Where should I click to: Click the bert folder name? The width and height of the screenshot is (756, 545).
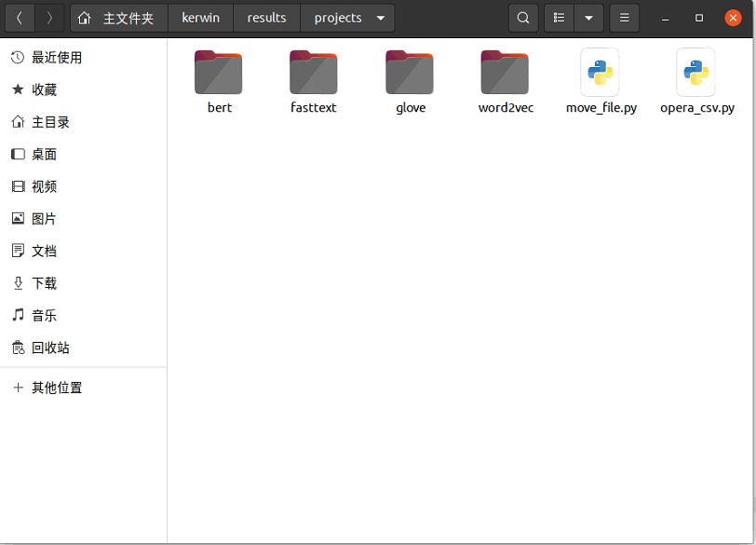pyautogui.click(x=220, y=107)
